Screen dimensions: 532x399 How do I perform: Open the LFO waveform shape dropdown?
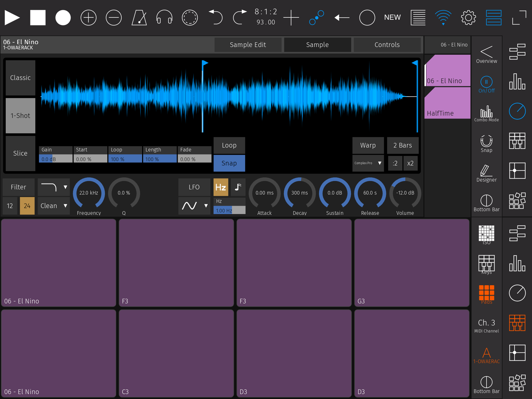194,206
